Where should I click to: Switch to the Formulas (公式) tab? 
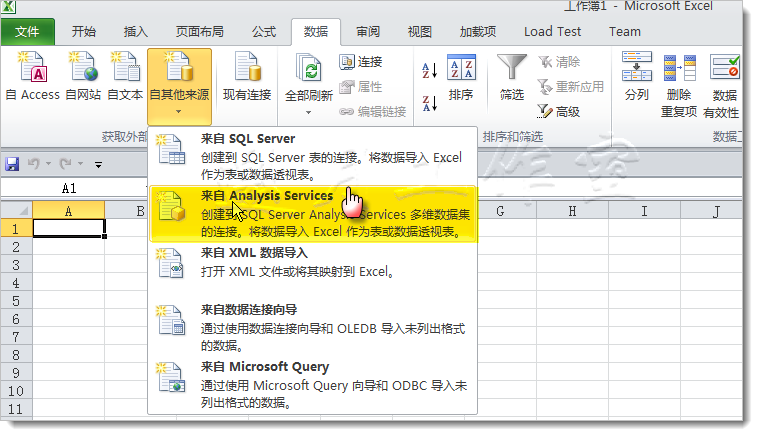(x=264, y=32)
